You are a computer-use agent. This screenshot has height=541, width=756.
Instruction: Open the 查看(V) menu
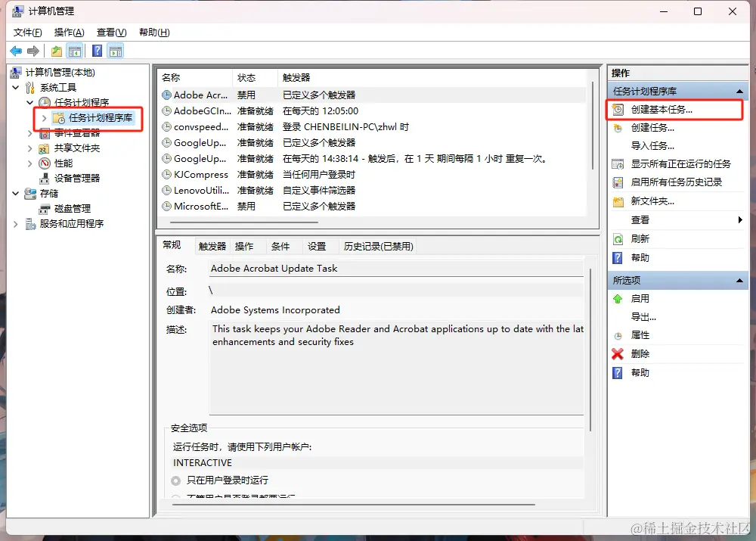111,33
